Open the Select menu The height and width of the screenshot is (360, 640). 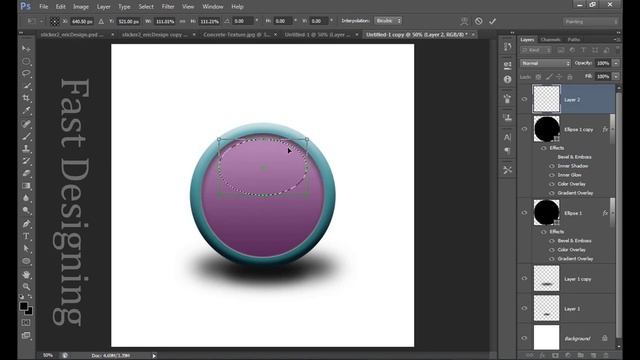click(146, 7)
